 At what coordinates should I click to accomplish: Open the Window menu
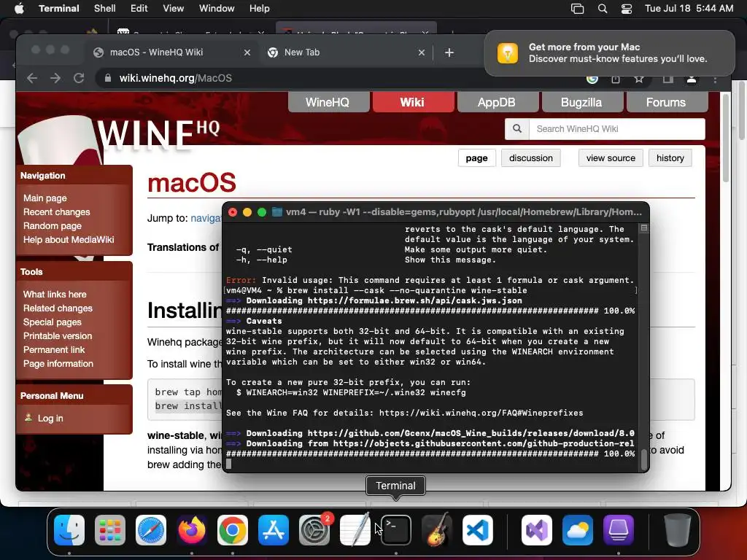(217, 9)
